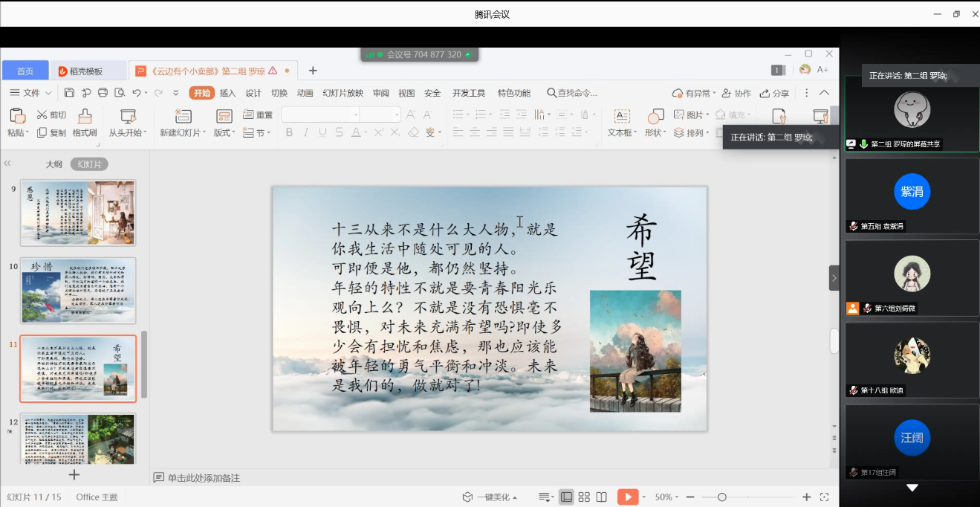This screenshot has height=507, width=980.
Task: Click the Share (分享) button
Action: pos(775,93)
